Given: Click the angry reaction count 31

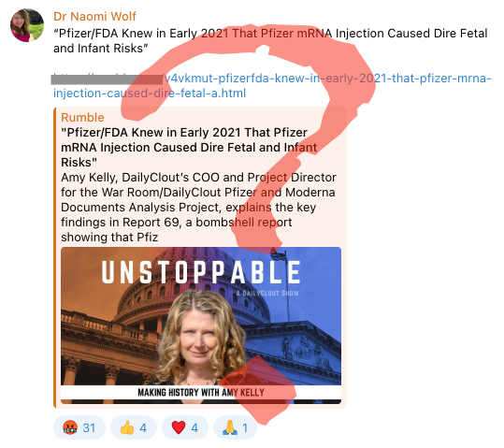Looking at the screenshot, I should (89, 428).
